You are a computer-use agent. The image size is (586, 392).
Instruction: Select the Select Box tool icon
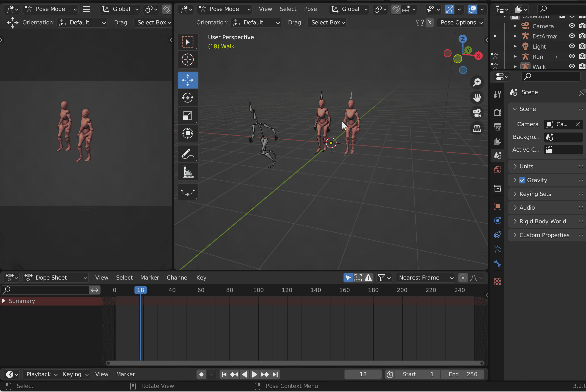pyautogui.click(x=188, y=42)
